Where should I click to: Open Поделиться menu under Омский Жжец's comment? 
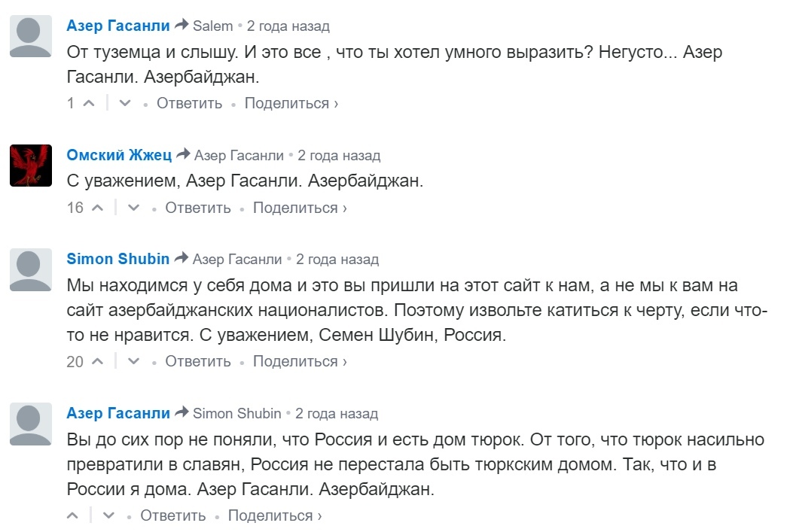(x=300, y=208)
